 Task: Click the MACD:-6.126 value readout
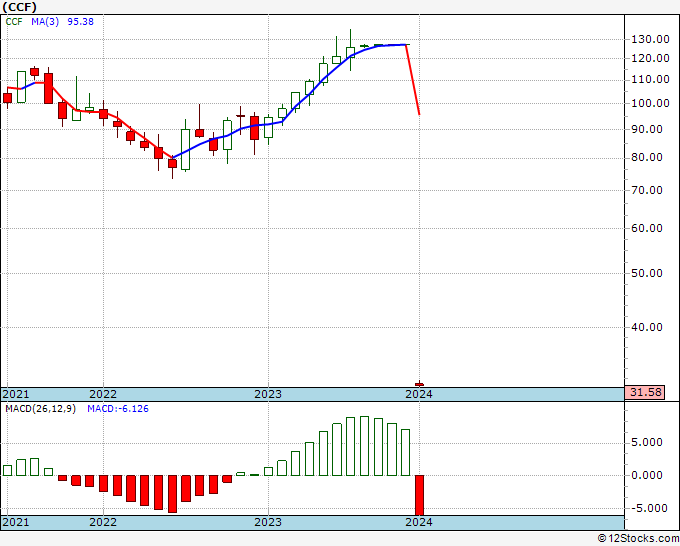click(118, 409)
